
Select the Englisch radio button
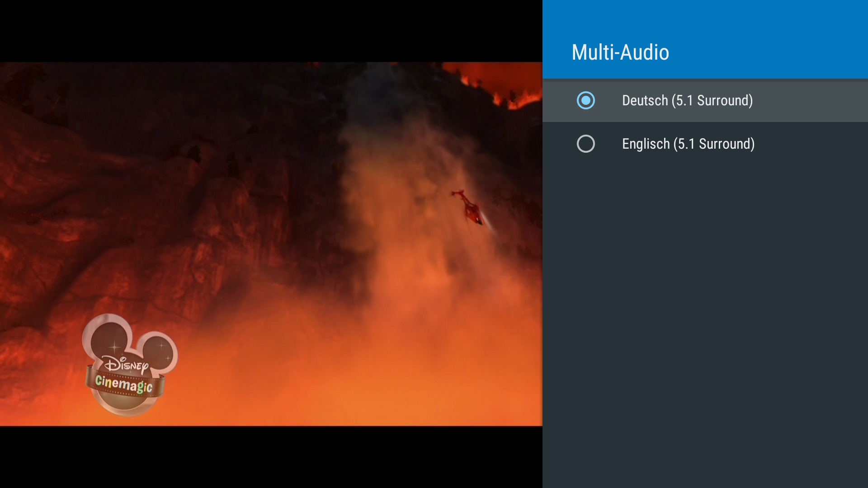[585, 144]
